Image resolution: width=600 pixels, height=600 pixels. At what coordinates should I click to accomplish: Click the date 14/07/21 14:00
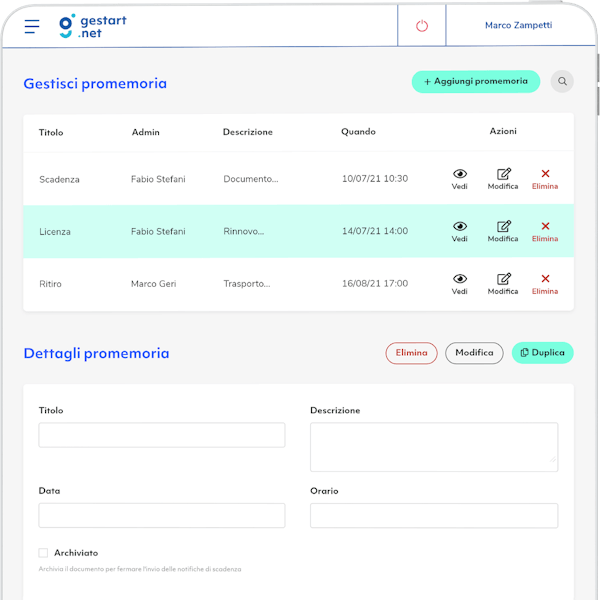tap(375, 231)
